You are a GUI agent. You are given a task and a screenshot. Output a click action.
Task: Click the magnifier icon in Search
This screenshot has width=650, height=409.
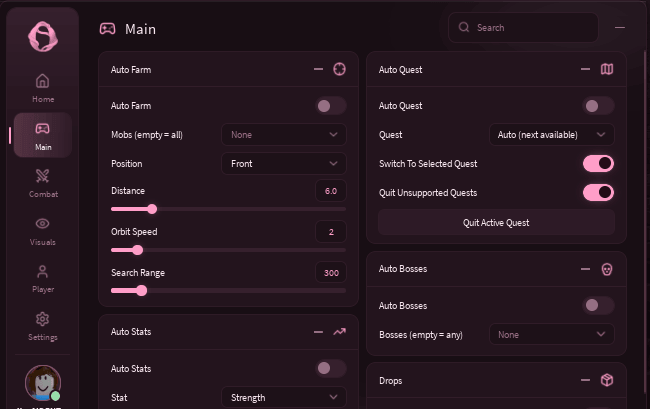(x=464, y=27)
